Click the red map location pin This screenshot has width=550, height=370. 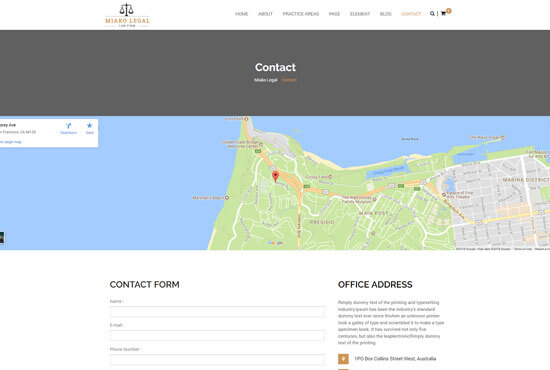click(276, 176)
